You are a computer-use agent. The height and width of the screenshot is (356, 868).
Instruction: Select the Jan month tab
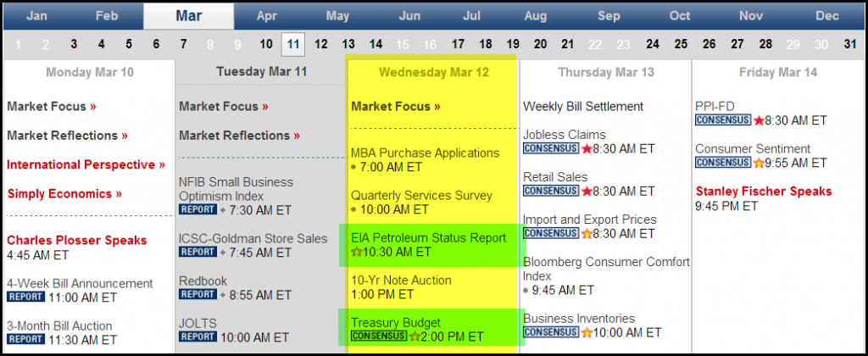coord(36,16)
